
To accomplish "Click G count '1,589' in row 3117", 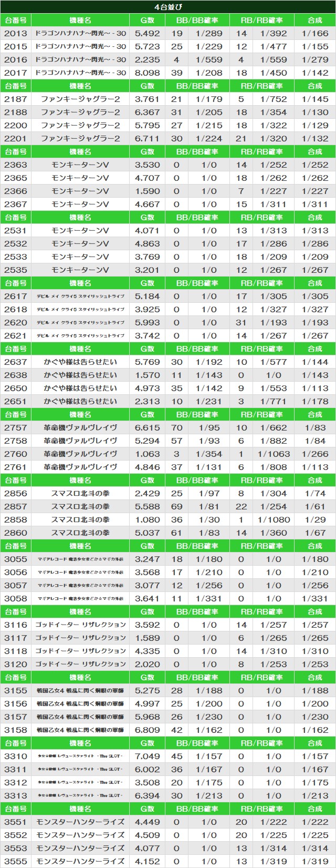I will pos(148,638).
